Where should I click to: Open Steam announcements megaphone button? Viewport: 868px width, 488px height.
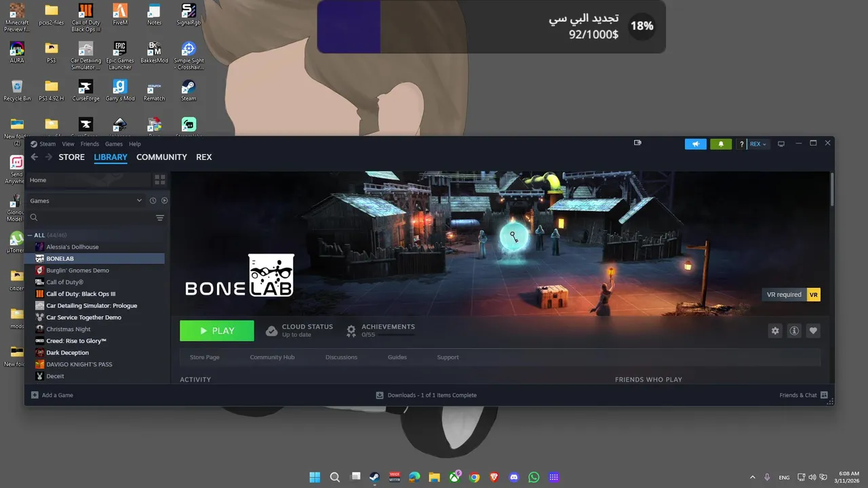point(696,144)
